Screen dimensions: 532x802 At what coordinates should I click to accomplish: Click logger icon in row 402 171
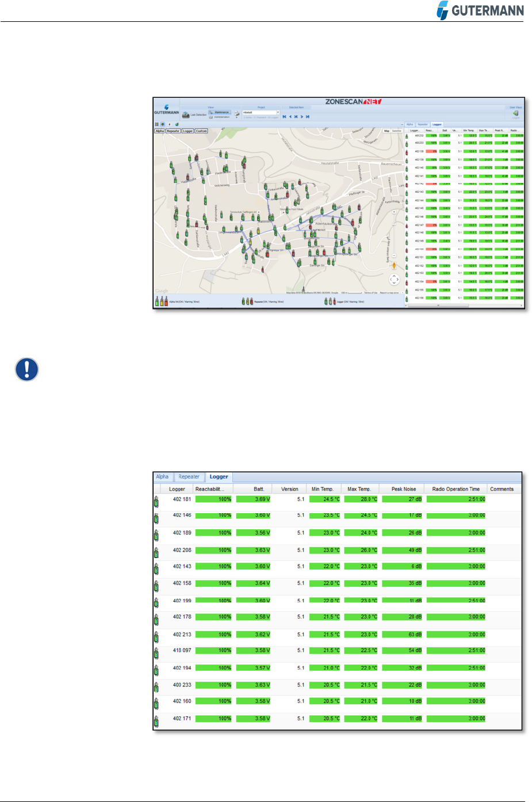tap(156, 721)
